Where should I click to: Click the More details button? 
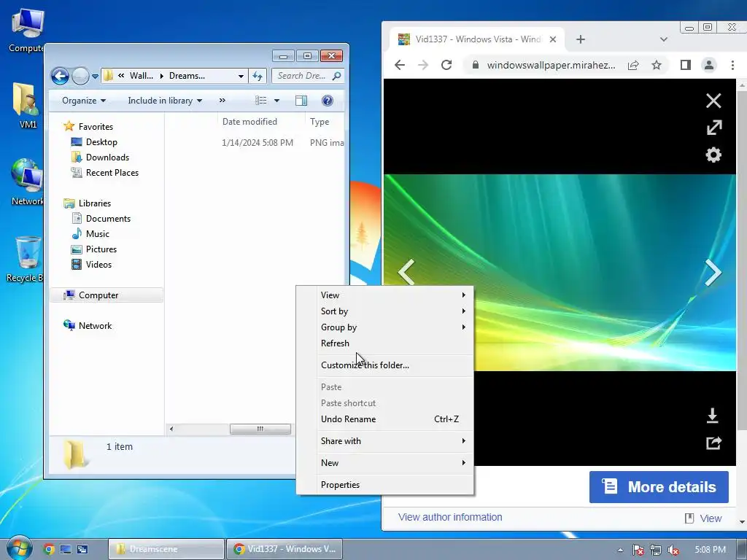pyautogui.click(x=659, y=486)
